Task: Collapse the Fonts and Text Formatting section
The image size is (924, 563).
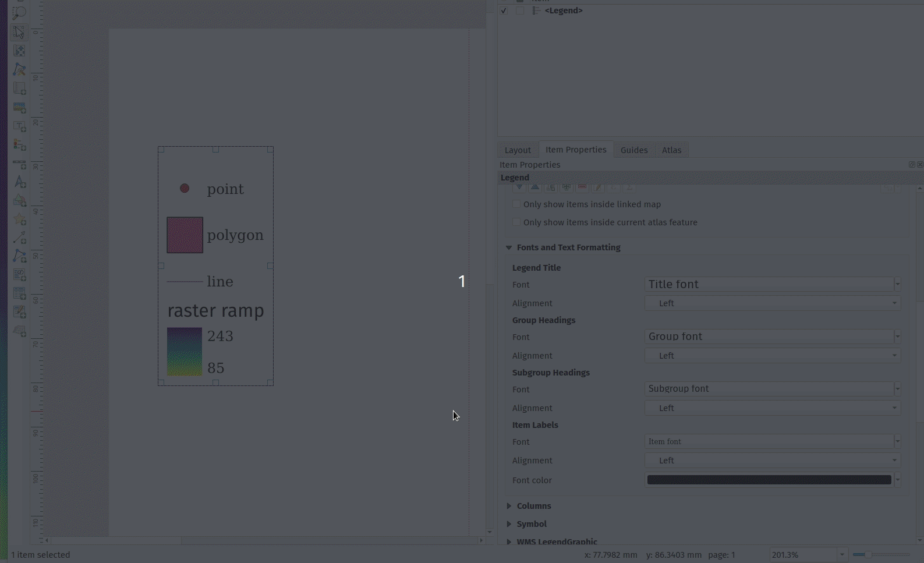Action: point(509,247)
